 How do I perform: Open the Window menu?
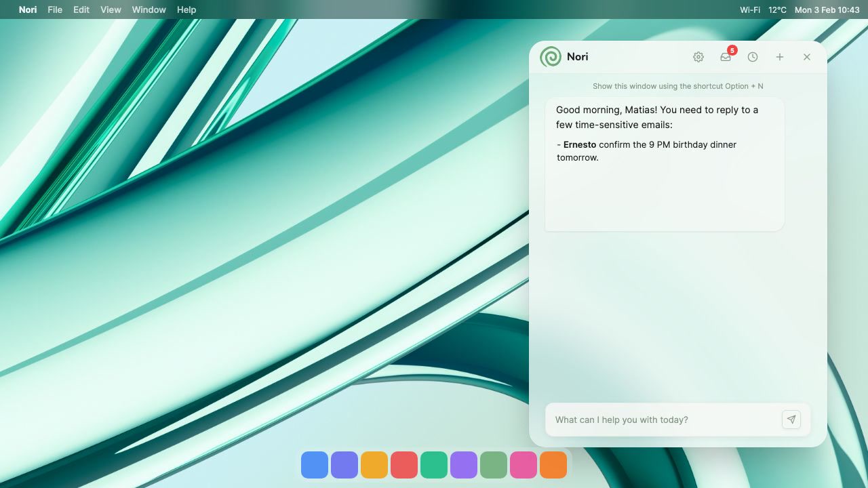[149, 9]
